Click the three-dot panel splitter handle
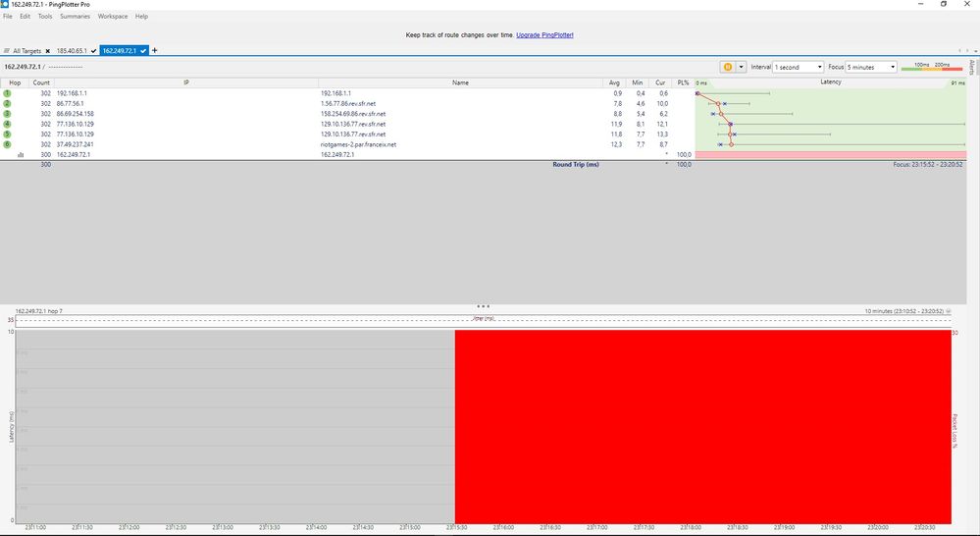This screenshot has width=980, height=536. pyautogui.click(x=483, y=306)
